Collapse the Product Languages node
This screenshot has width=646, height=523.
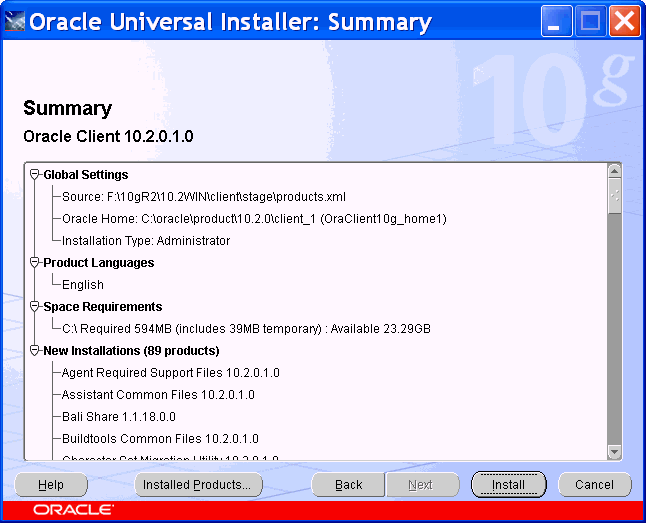point(34,263)
